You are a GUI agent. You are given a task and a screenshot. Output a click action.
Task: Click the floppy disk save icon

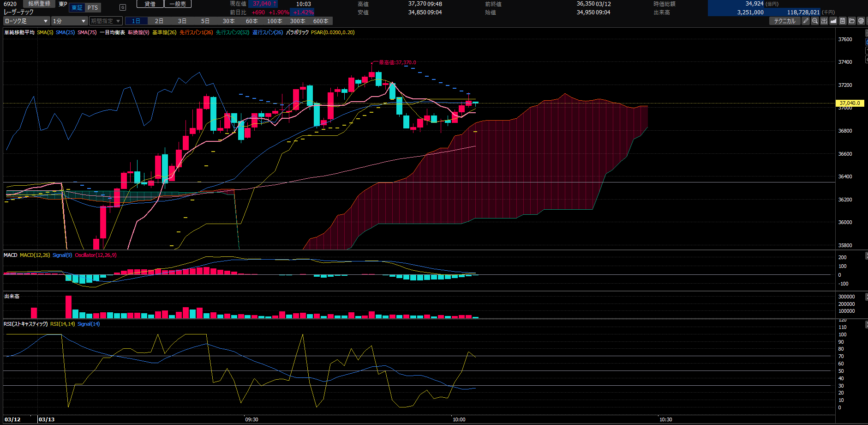[843, 21]
